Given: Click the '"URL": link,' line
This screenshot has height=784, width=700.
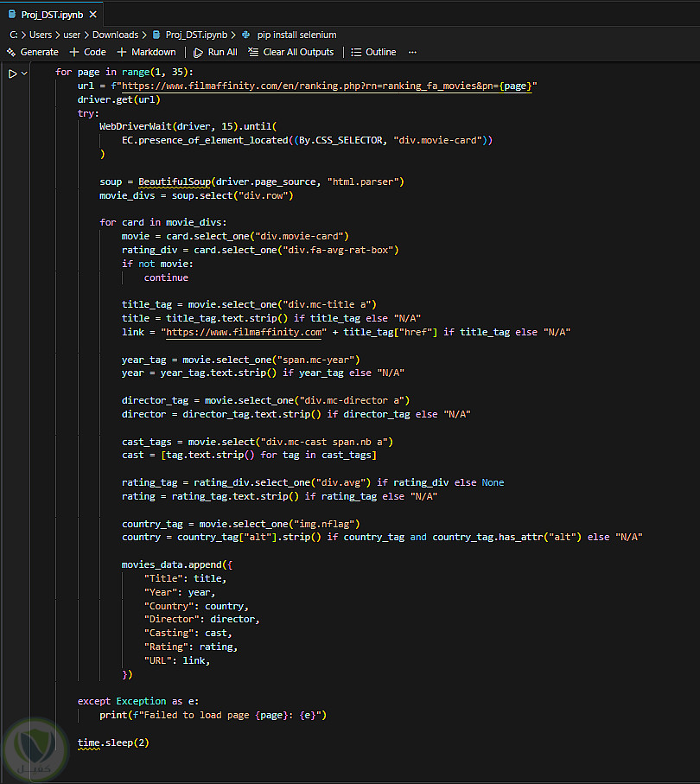Looking at the screenshot, I should pyautogui.click(x=177, y=660).
